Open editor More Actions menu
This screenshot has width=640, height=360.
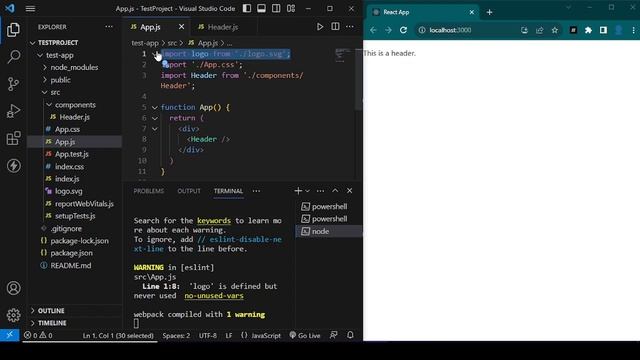[350, 27]
